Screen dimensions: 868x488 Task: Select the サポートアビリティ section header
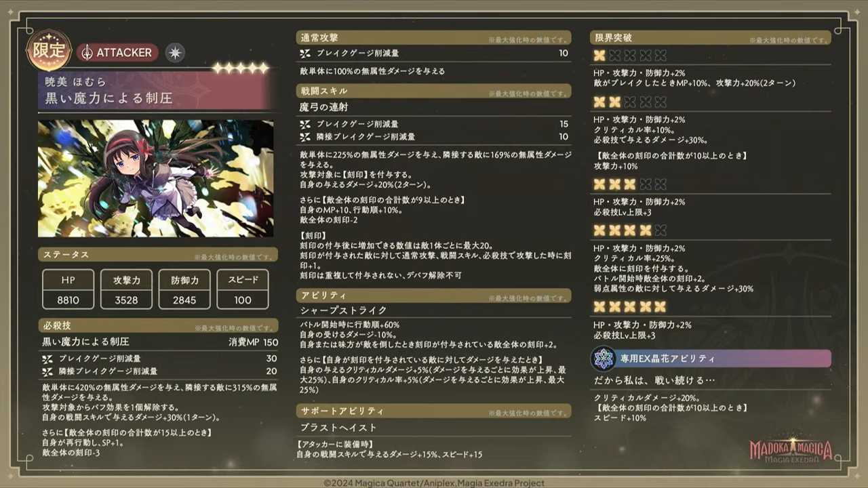tap(434, 411)
